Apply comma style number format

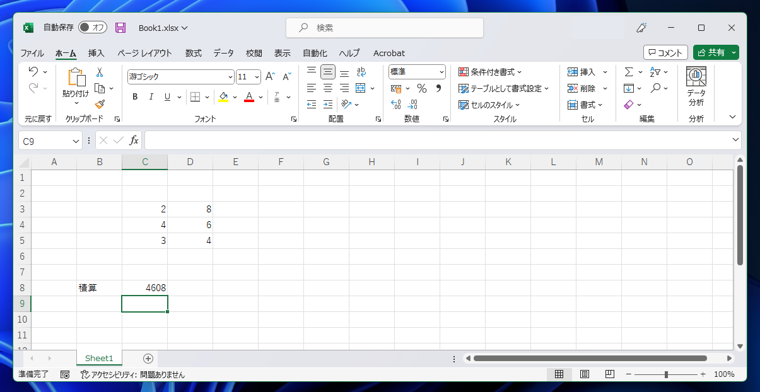tap(439, 88)
